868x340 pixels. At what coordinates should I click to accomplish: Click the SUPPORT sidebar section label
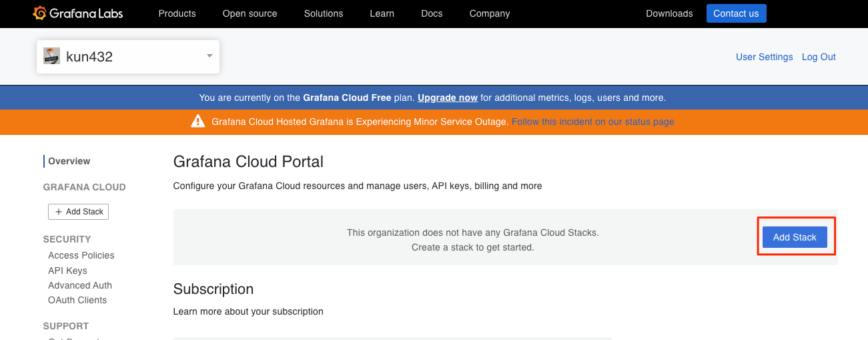pyautogui.click(x=66, y=326)
